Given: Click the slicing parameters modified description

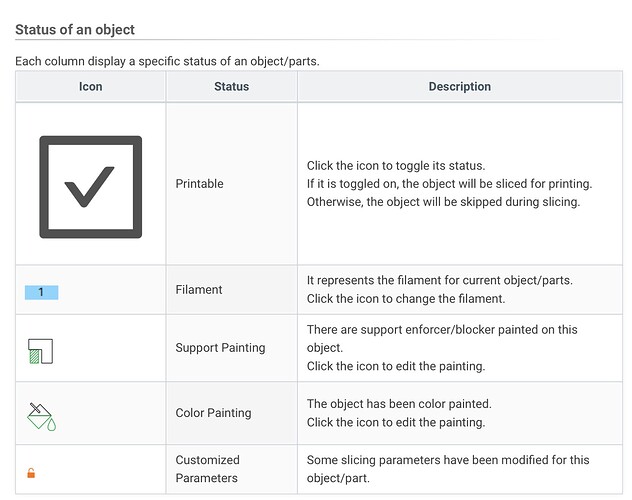Looking at the screenshot, I should 448,469.
